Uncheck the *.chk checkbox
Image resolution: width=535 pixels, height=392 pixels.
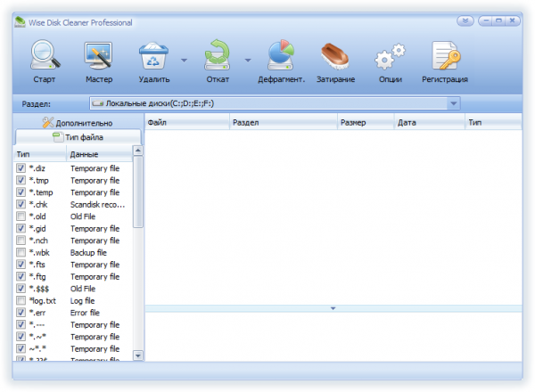(21, 204)
